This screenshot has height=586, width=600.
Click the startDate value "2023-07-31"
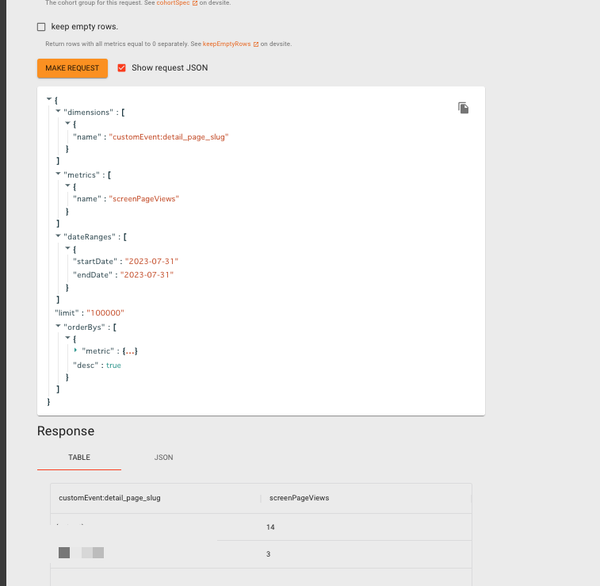point(152,261)
